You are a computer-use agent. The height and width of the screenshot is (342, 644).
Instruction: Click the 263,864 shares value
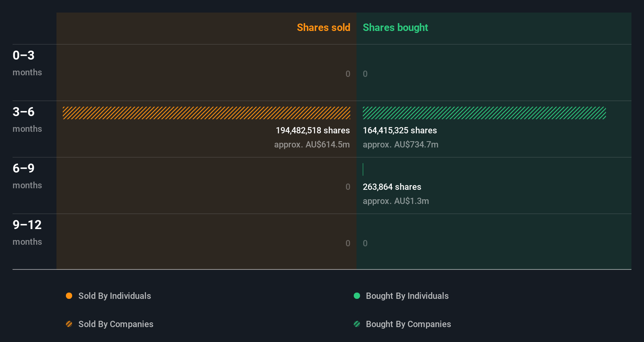coord(392,187)
